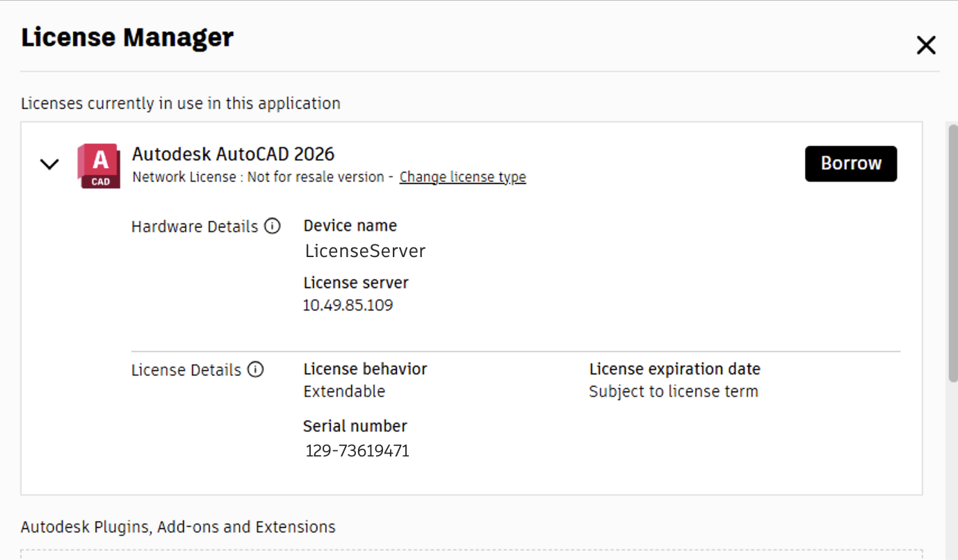The width and height of the screenshot is (958, 560).
Task: Open the Change license type link
Action: click(x=462, y=176)
